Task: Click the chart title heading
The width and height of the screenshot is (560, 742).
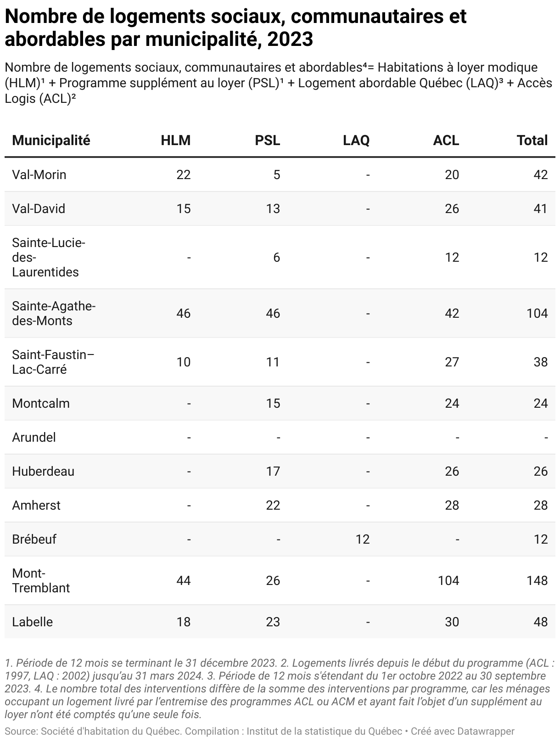Action: 235,28
